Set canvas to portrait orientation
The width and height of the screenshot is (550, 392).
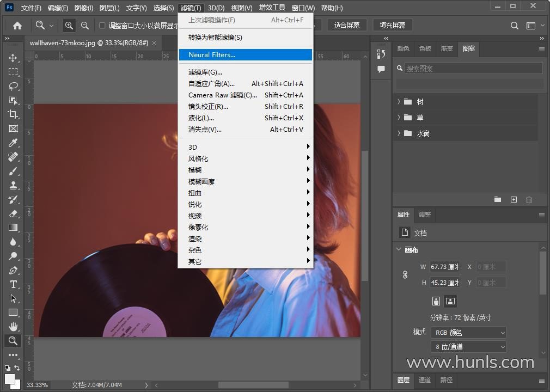pyautogui.click(x=436, y=301)
